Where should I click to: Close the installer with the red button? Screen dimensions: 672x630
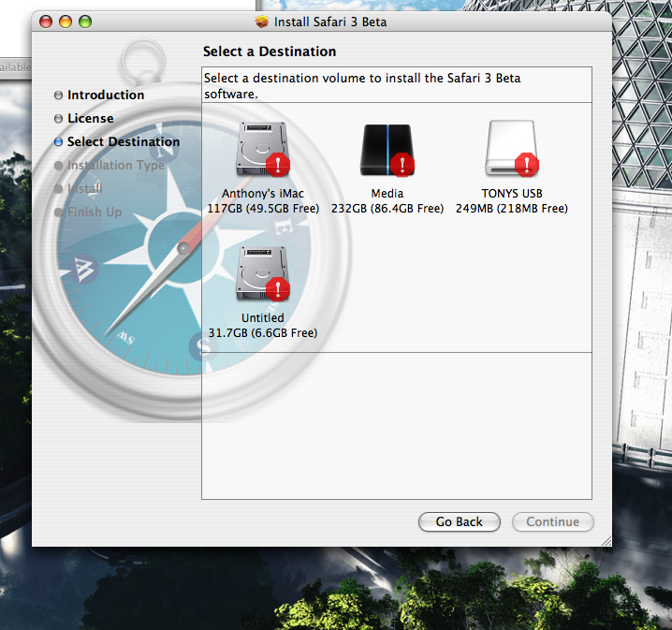(x=46, y=22)
